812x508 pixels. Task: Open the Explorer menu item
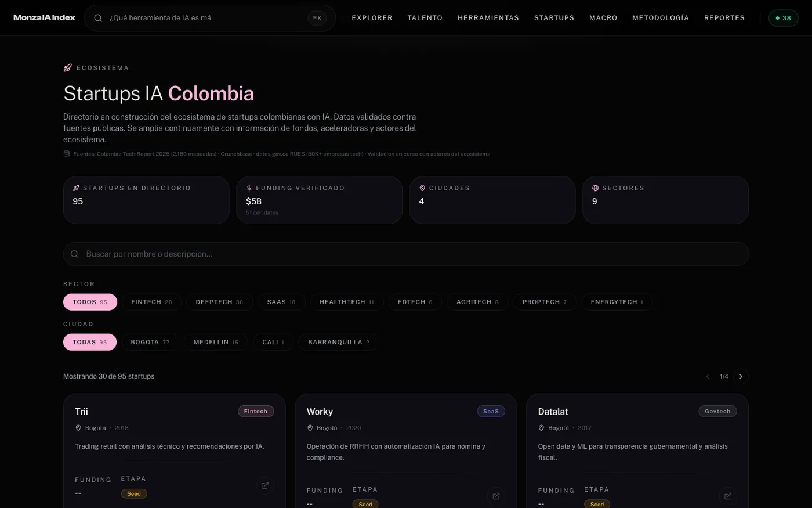point(372,18)
